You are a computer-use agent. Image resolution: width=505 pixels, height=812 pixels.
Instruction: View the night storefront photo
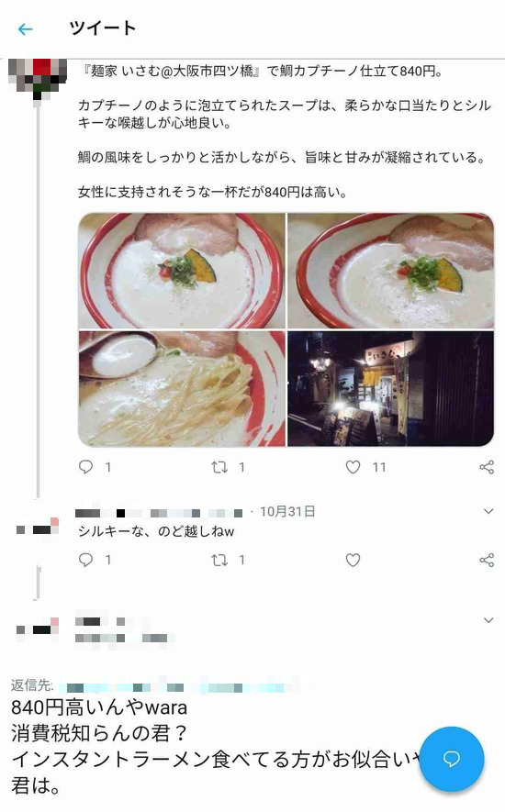click(390, 388)
